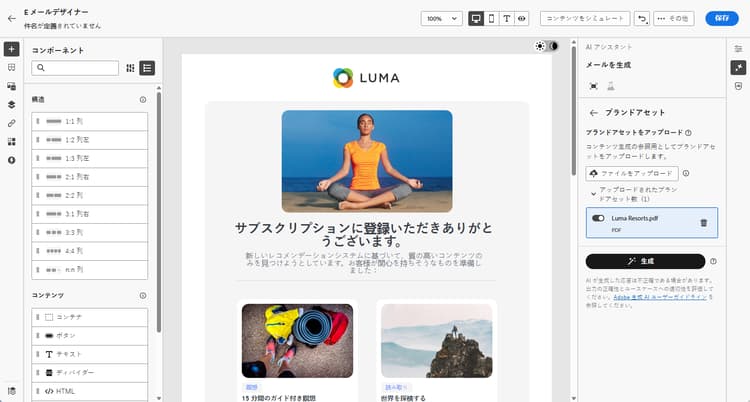Go back from ブランドアセット panel

point(594,113)
